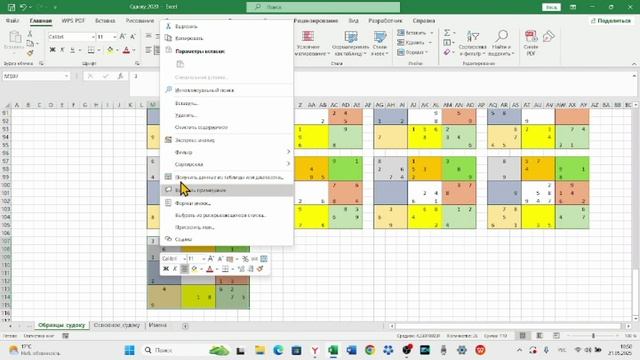Click the Insert Function fx icon
Screen dimensions: 640x360
(120, 76)
